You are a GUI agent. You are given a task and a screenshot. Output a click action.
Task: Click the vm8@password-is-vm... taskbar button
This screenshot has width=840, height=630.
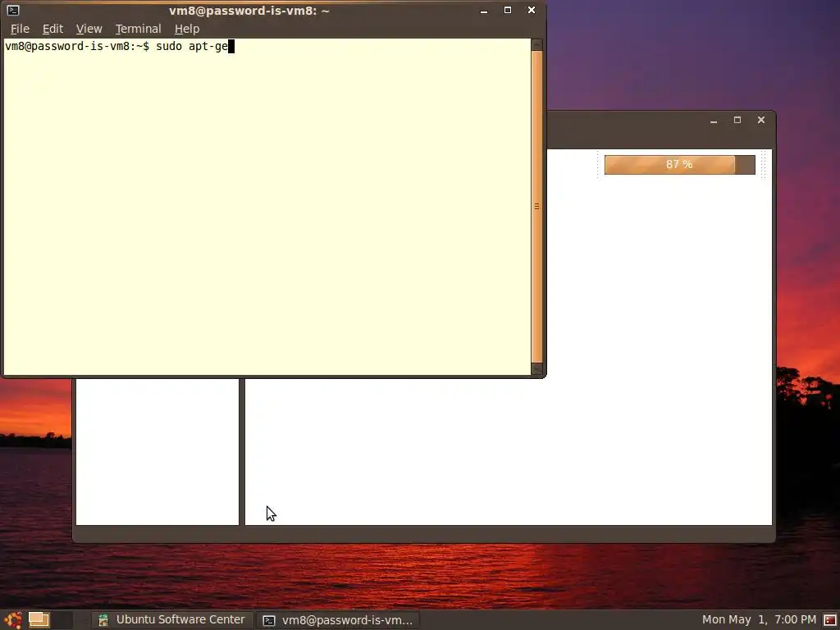click(x=337, y=620)
